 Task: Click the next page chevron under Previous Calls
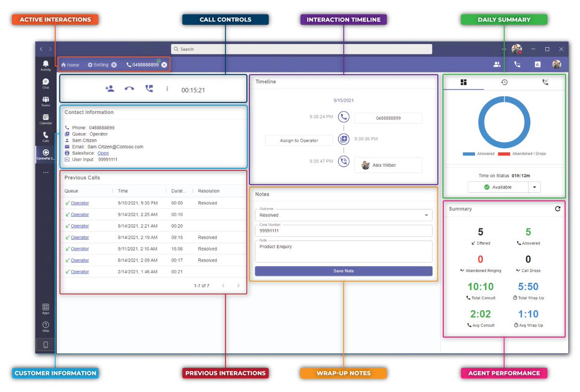click(238, 286)
